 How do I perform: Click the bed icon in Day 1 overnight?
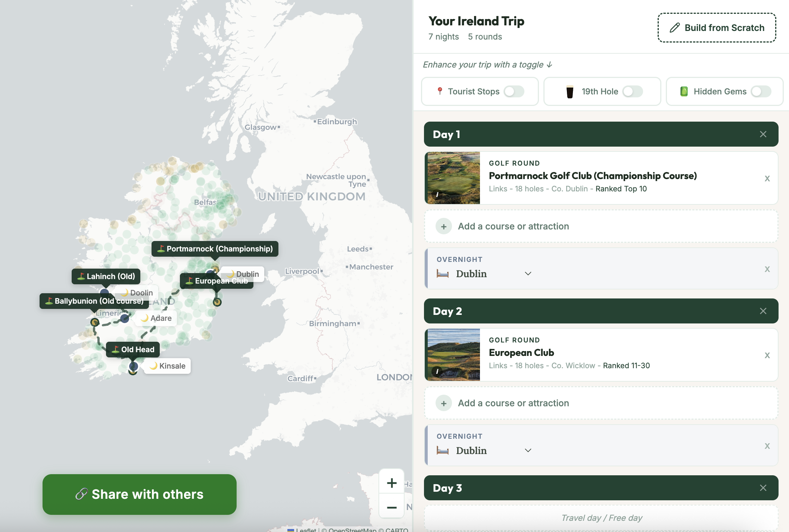tap(443, 274)
